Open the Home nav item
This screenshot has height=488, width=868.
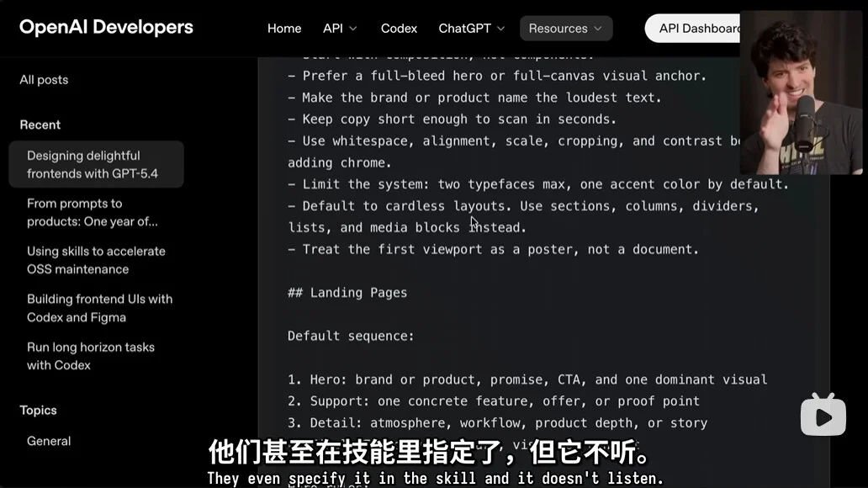coord(284,29)
